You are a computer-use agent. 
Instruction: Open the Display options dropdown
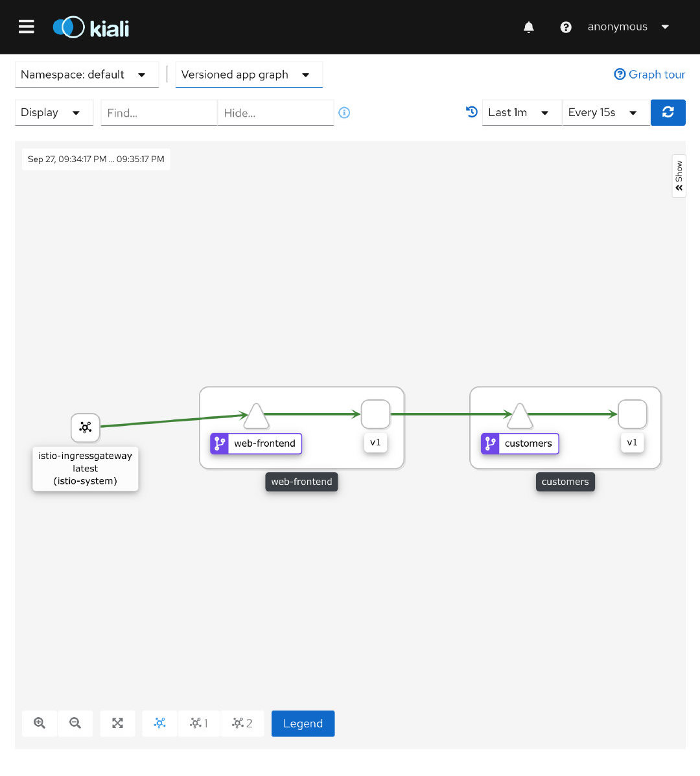pos(53,113)
